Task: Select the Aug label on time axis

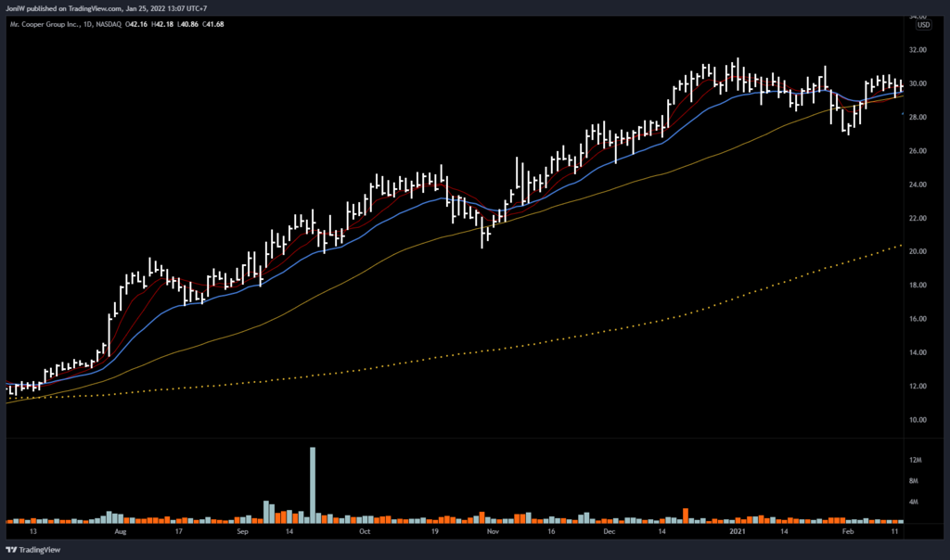Action: (121, 534)
